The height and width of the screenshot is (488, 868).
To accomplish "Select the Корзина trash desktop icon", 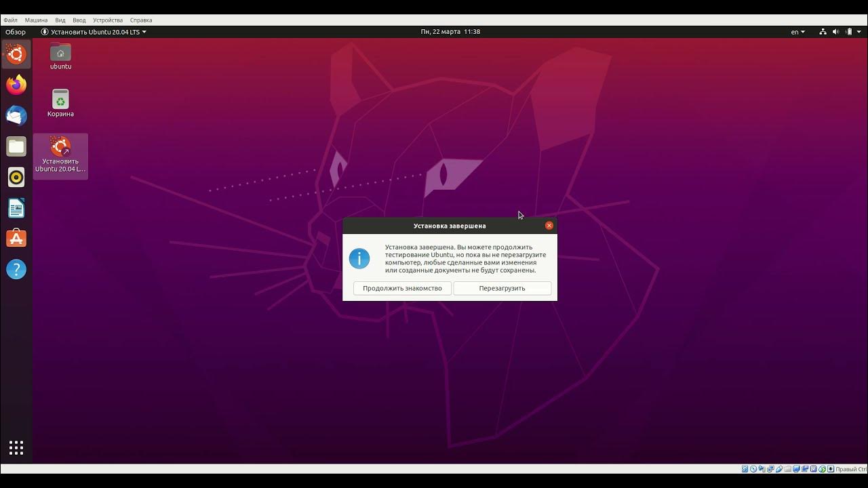I will point(60,103).
